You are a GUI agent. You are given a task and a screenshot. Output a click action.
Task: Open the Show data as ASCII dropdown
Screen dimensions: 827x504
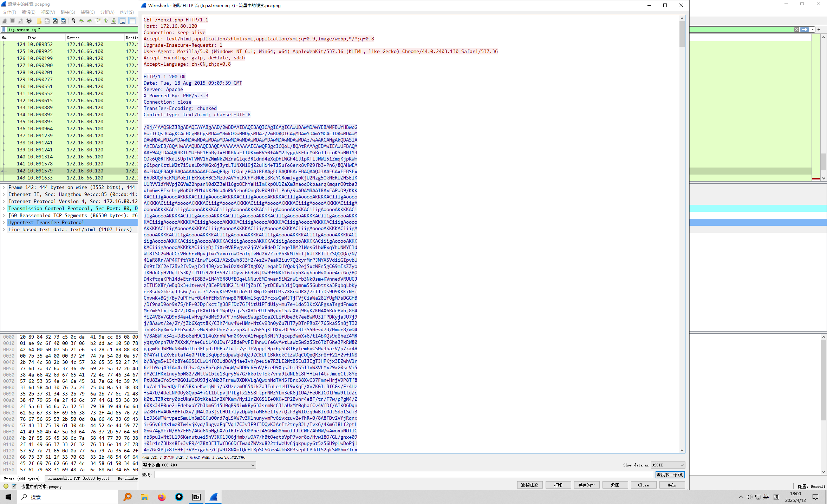tap(668, 465)
